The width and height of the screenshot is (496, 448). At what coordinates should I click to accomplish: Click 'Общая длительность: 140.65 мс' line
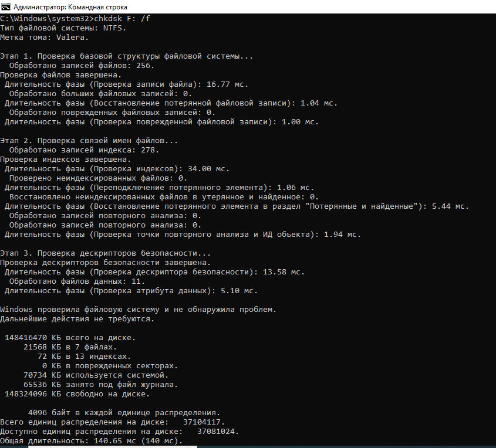click(x=92, y=441)
